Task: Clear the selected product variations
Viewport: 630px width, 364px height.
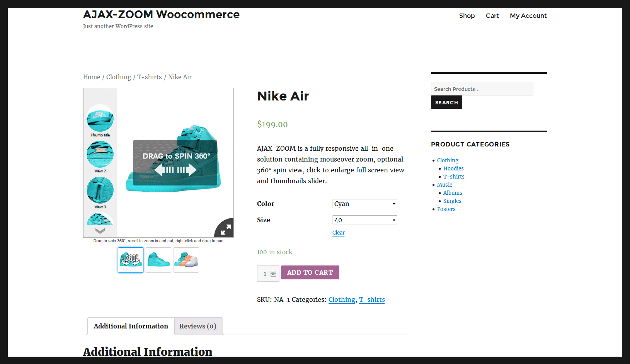Action: [x=339, y=233]
